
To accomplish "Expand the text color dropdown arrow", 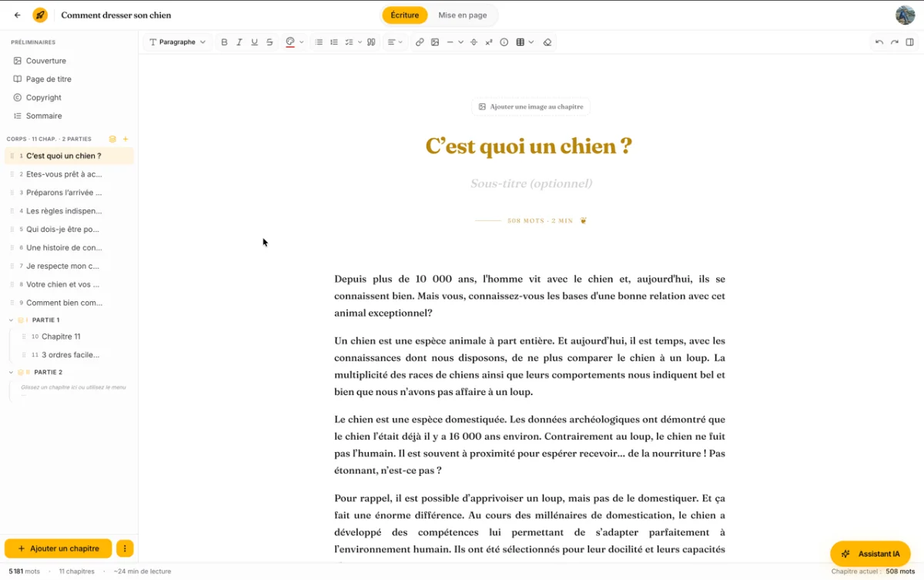I will click(x=301, y=42).
